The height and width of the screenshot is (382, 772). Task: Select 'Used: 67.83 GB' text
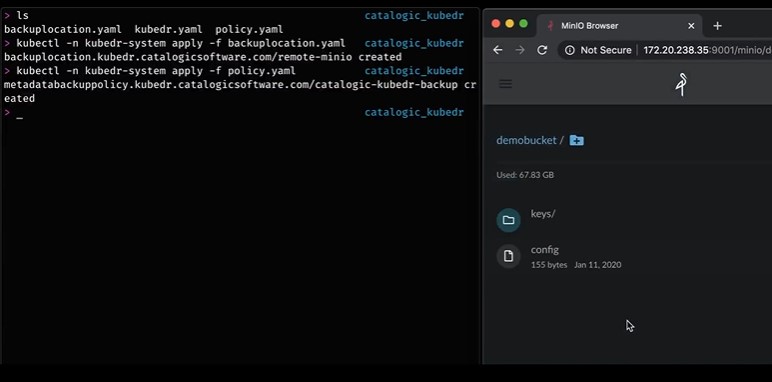[525, 175]
